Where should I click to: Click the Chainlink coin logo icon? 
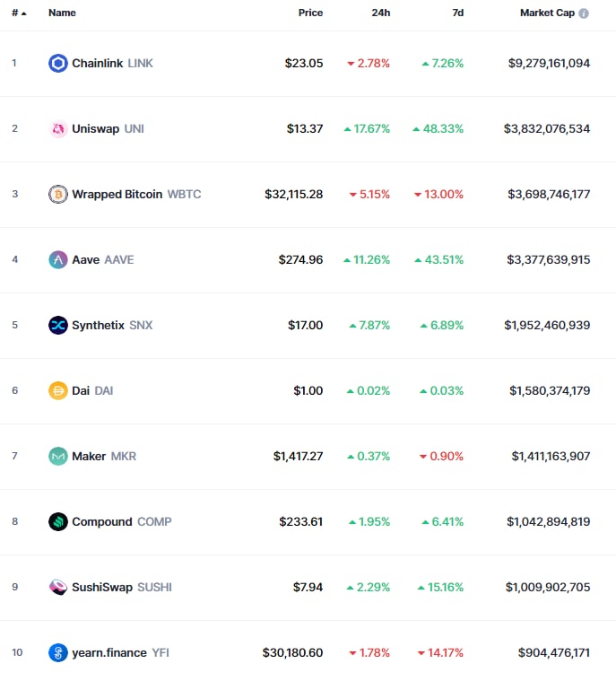58,64
